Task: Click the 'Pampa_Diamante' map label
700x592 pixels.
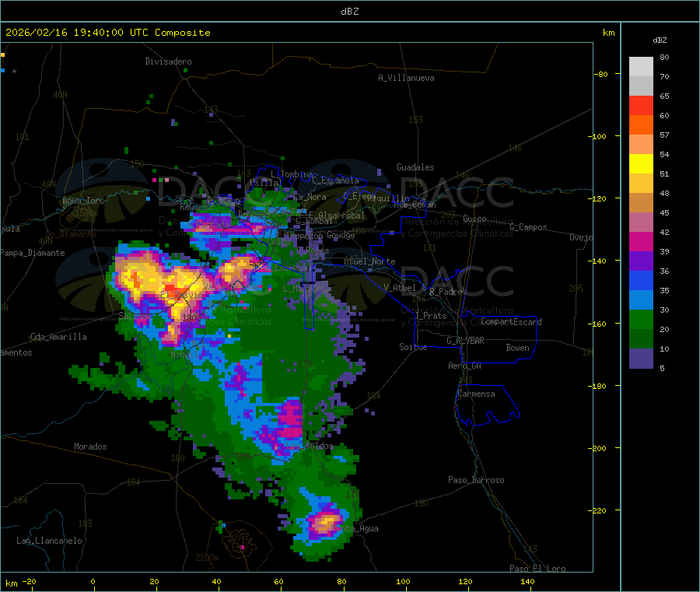Action: [33, 253]
